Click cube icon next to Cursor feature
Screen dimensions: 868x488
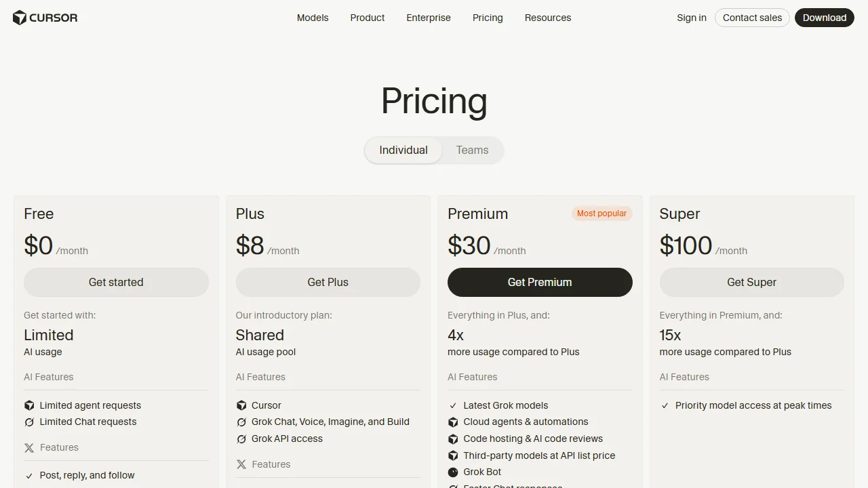tap(241, 405)
